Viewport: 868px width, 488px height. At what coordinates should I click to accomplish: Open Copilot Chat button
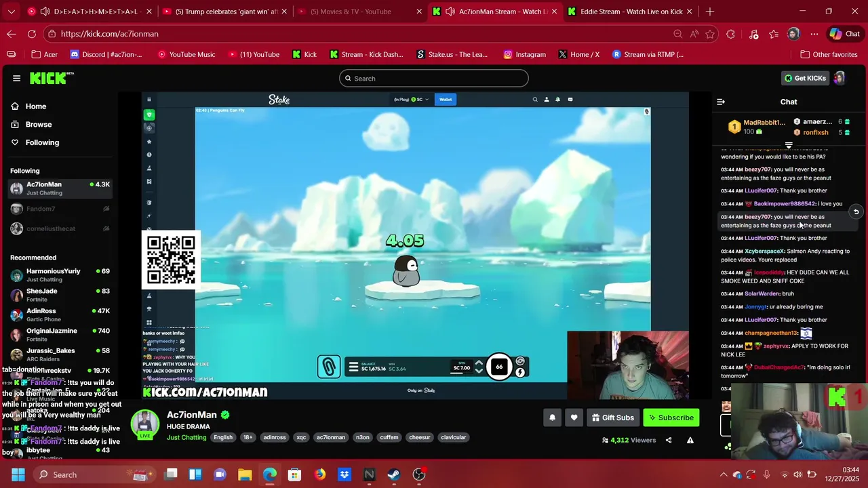tap(845, 34)
